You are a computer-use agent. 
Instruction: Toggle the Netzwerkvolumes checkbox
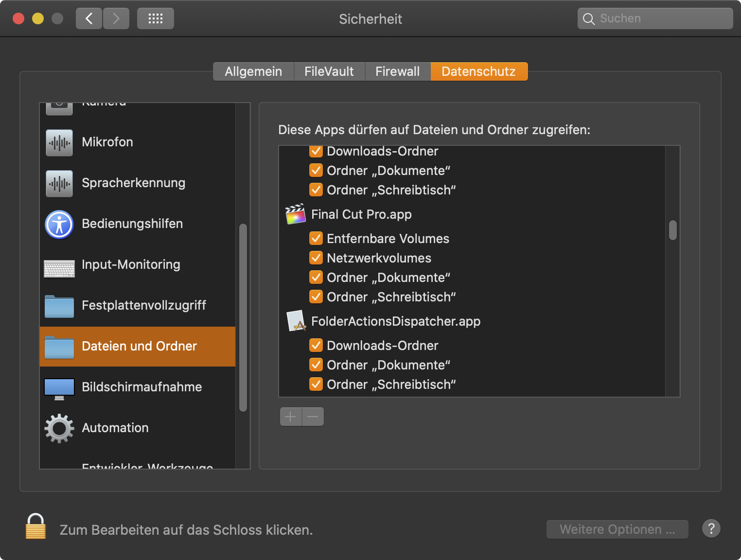pos(316,258)
